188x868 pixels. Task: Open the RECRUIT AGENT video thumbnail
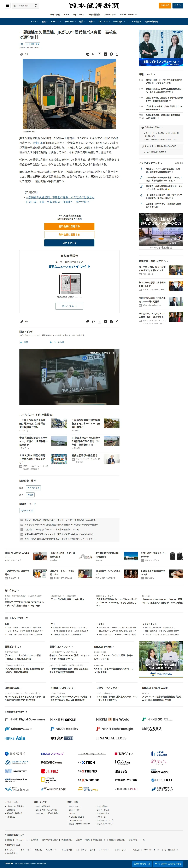click(x=69, y=377)
